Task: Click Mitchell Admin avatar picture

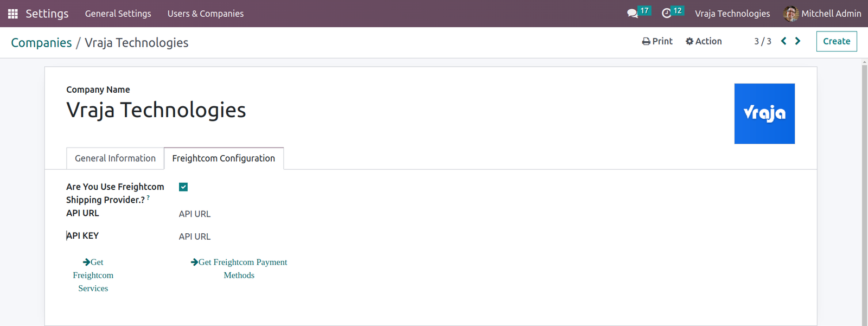Action: pyautogui.click(x=790, y=14)
